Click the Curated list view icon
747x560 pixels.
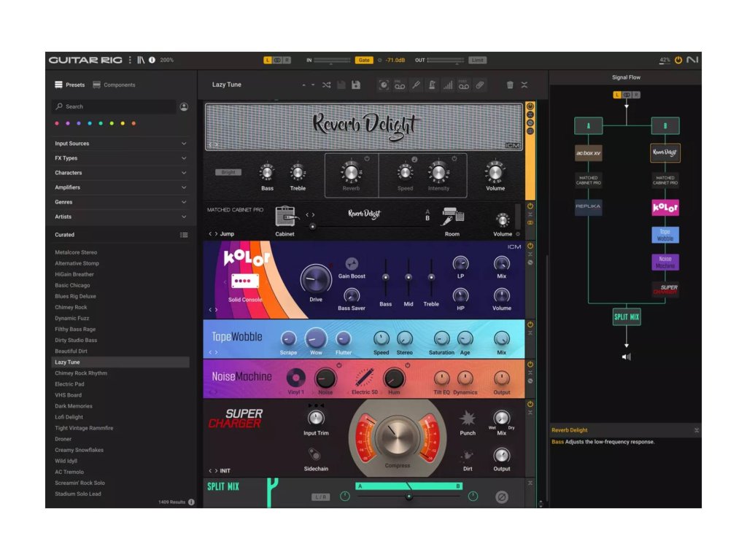[x=184, y=235]
